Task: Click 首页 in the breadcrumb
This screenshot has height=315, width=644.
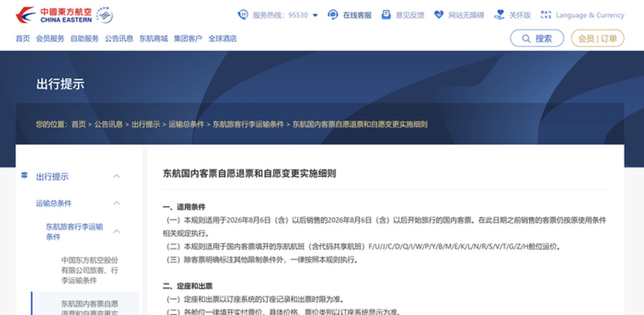Action: click(79, 124)
